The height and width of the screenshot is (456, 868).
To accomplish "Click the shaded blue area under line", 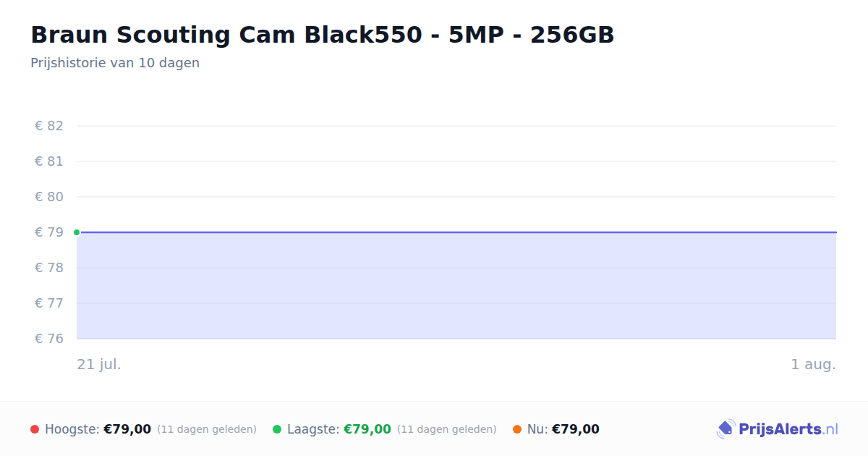I will pyautogui.click(x=456, y=286).
